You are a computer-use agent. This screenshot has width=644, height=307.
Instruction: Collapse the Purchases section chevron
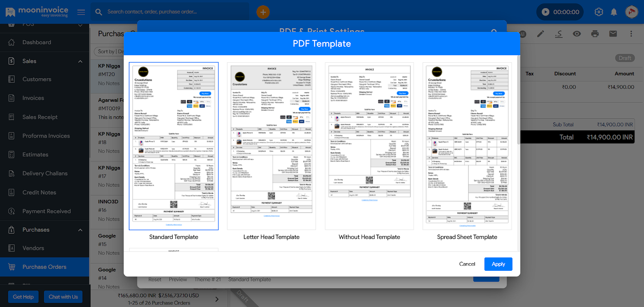[80, 230]
